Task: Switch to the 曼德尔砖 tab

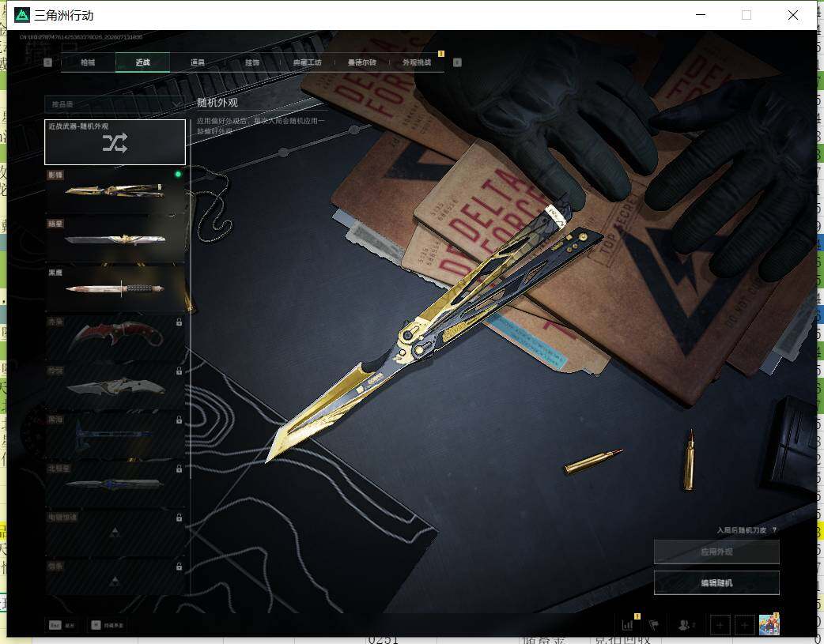Action: [361, 62]
